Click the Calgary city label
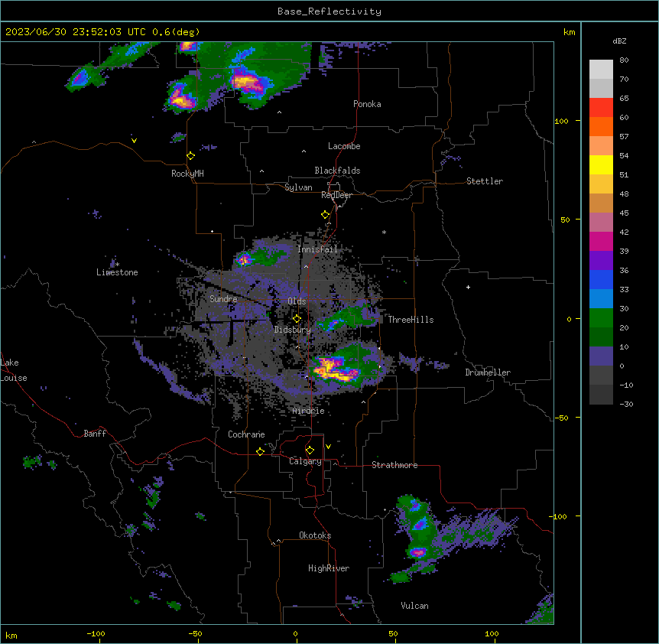Image resolution: width=659 pixels, height=644 pixels. pos(305,461)
